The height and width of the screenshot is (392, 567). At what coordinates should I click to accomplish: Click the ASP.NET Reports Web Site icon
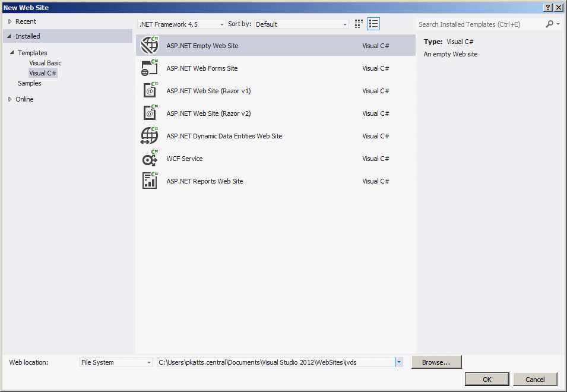150,181
